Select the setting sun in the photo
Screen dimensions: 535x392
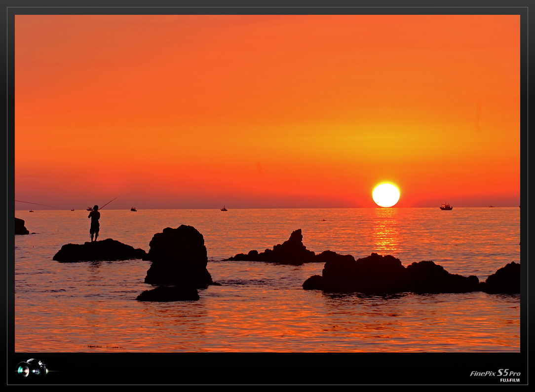(x=386, y=195)
